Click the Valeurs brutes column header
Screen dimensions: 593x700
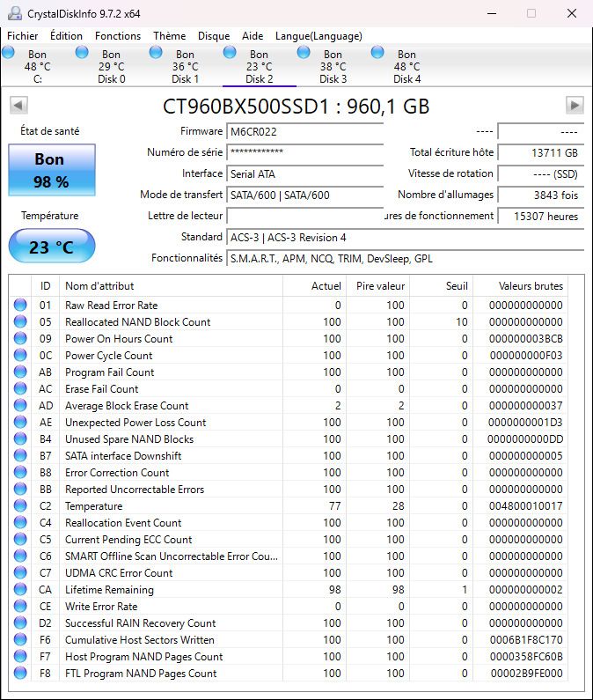[x=518, y=286]
